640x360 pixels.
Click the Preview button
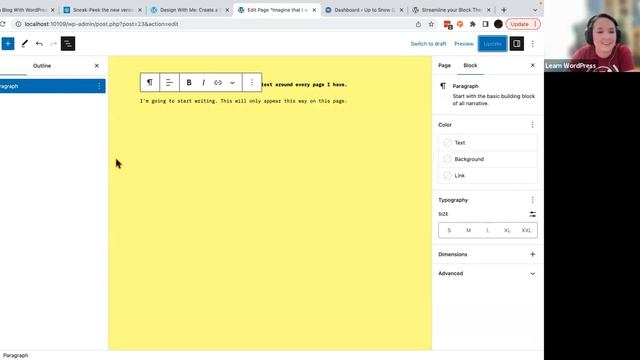(464, 44)
